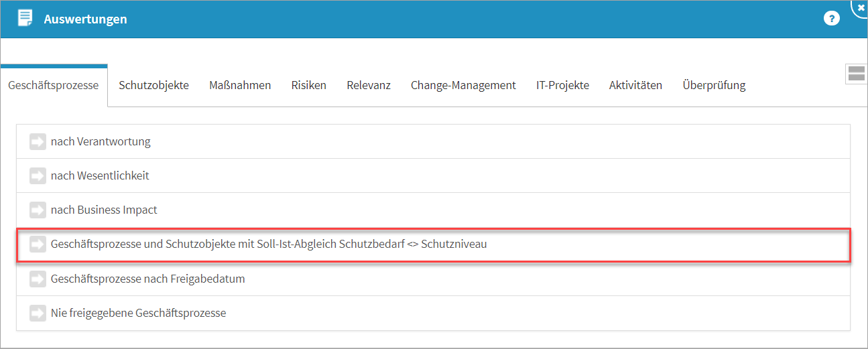Open the Maßnahmen tab
Viewport: 868px width, 349px height.
tap(240, 85)
